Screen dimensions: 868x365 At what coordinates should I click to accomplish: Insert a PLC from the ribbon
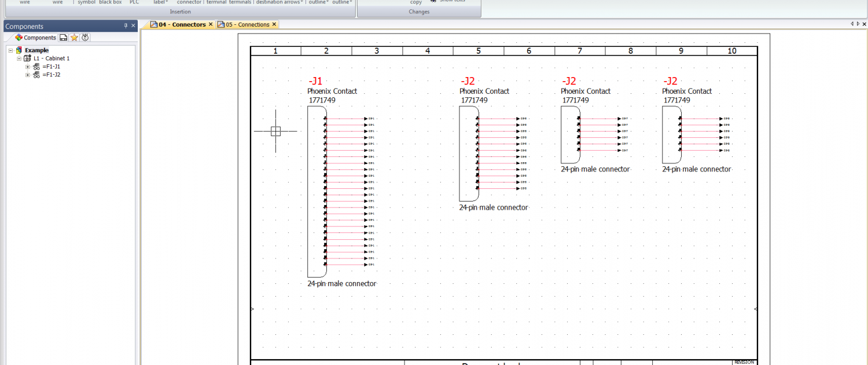(134, 2)
